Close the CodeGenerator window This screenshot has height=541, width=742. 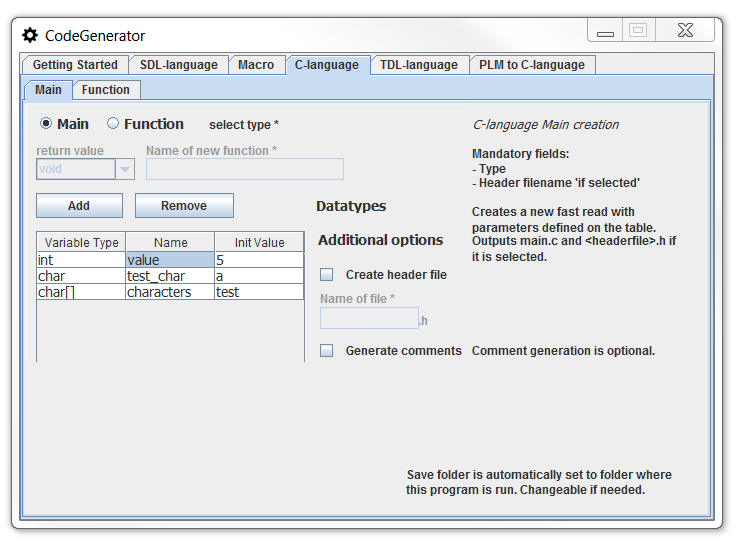[685, 31]
